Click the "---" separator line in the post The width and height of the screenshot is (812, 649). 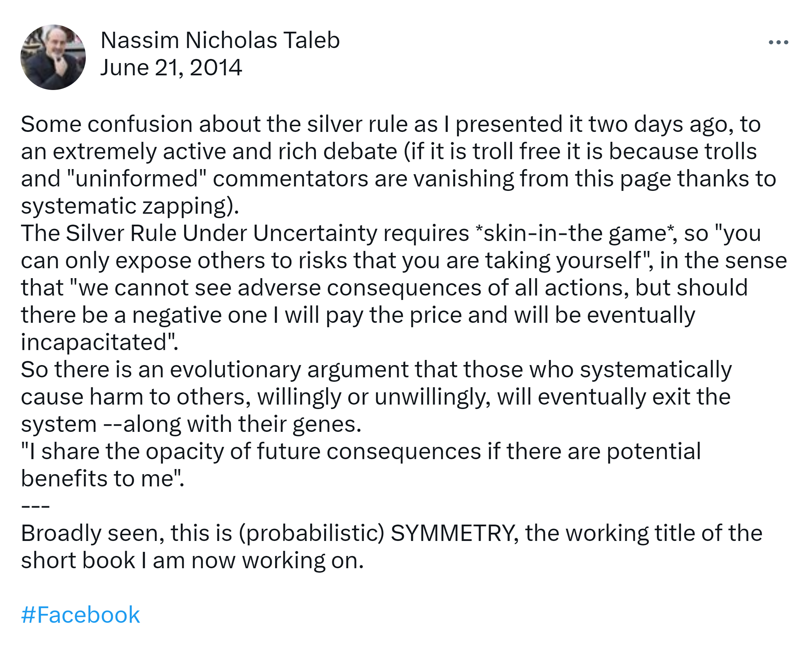35,505
